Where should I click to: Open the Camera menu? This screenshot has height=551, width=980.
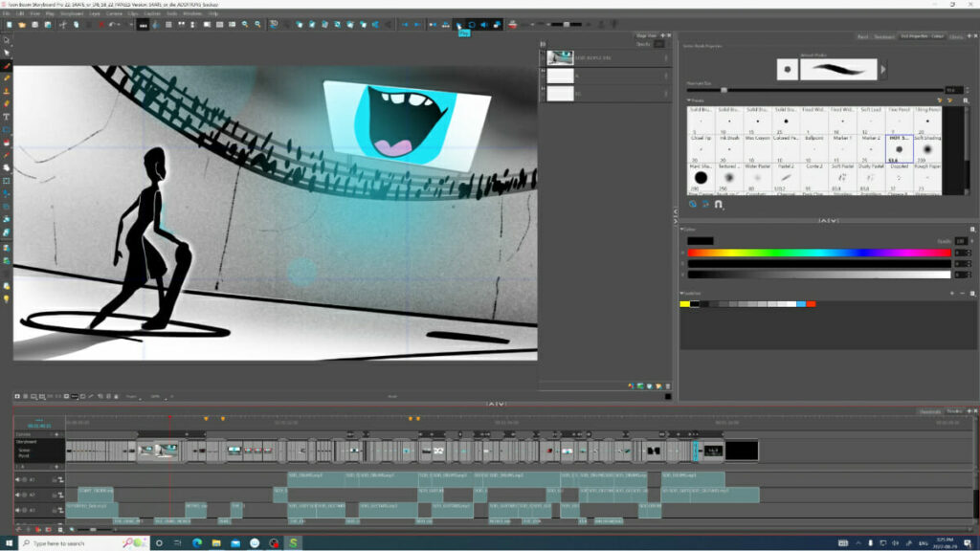coord(114,13)
